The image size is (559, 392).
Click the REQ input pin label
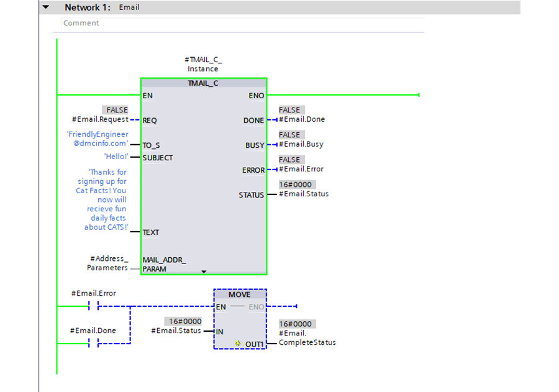coord(150,121)
